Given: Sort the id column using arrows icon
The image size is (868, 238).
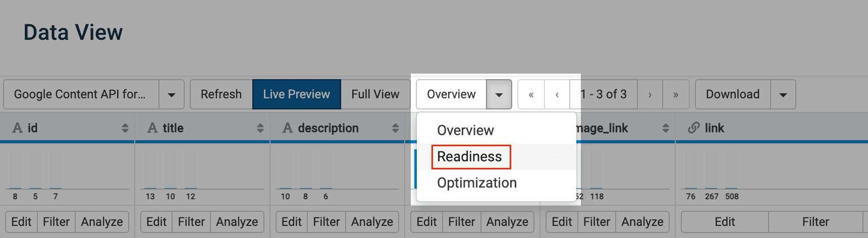Looking at the screenshot, I should (x=125, y=128).
